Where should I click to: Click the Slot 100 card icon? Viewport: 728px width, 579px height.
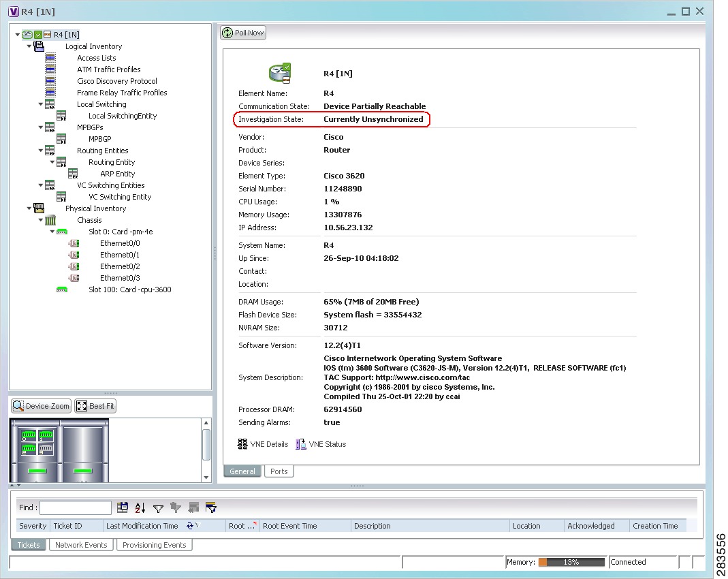62,289
